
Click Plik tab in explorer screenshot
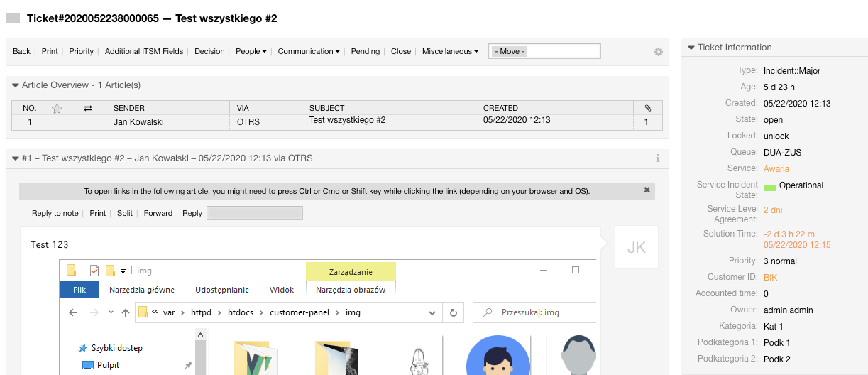(79, 290)
